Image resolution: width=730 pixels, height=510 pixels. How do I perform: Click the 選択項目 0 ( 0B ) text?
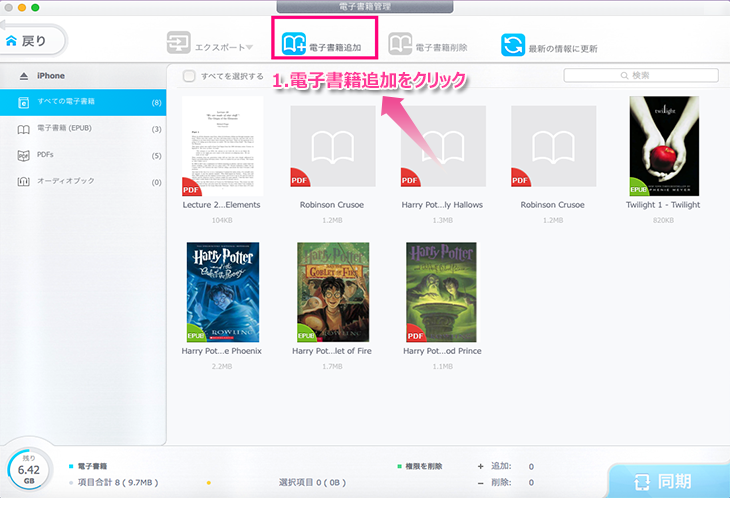pos(312,483)
